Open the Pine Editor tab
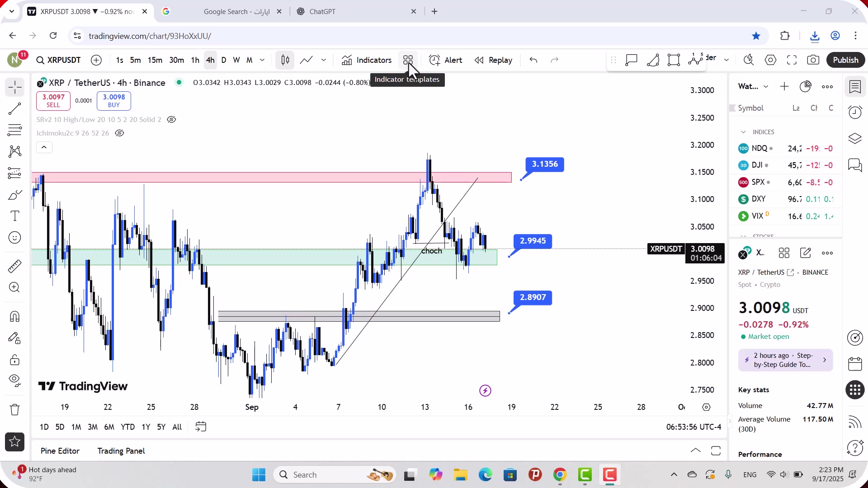 (60, 451)
